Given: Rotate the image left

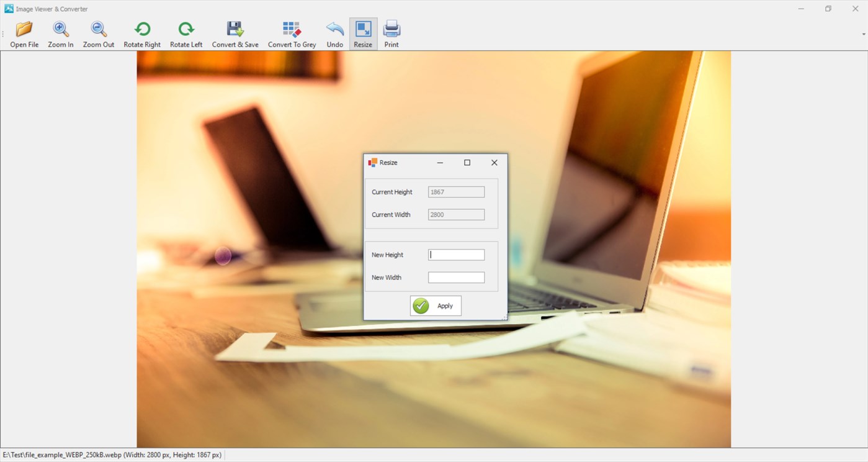Looking at the screenshot, I should pos(186,32).
